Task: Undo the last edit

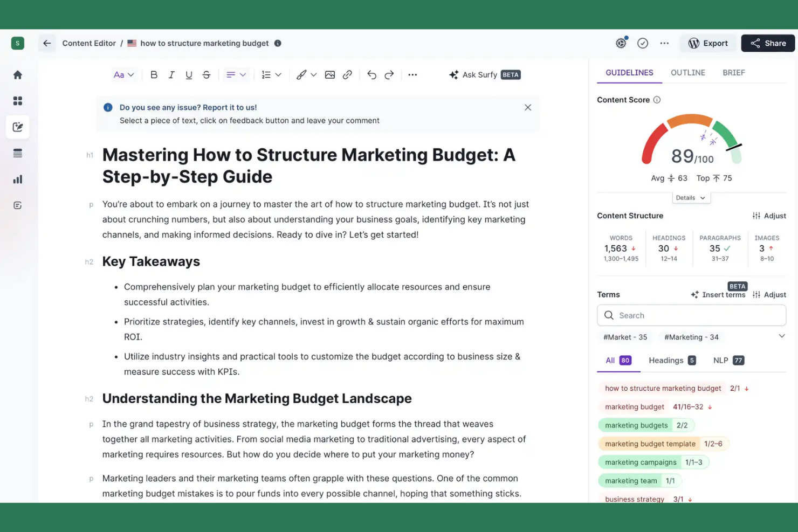Action: (372, 75)
